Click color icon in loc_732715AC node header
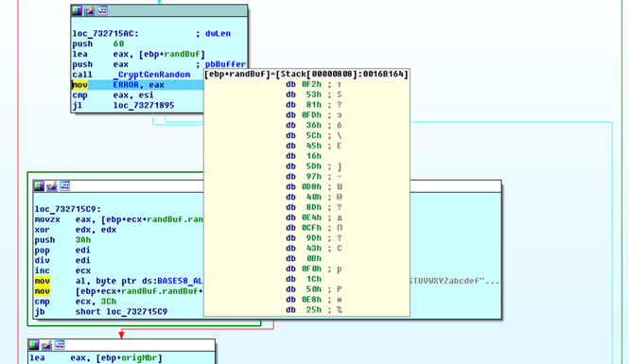 [x=77, y=10]
